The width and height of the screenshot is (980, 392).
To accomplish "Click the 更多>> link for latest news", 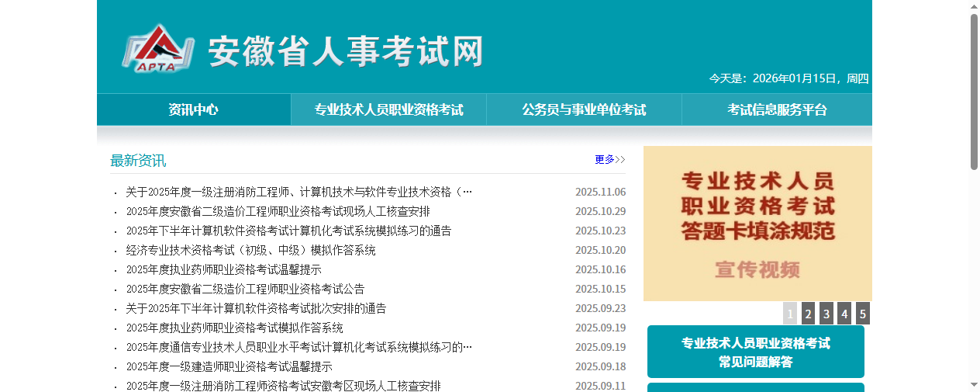I will click(609, 160).
